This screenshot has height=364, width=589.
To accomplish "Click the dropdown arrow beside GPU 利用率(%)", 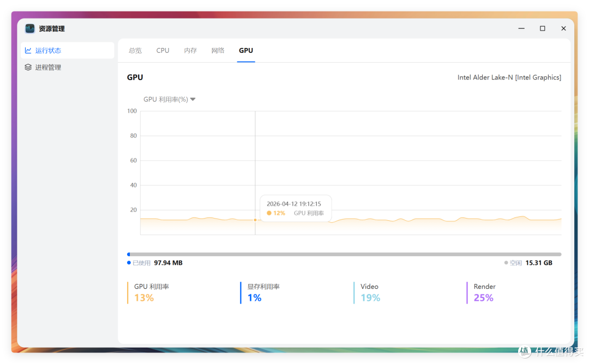I will (193, 99).
